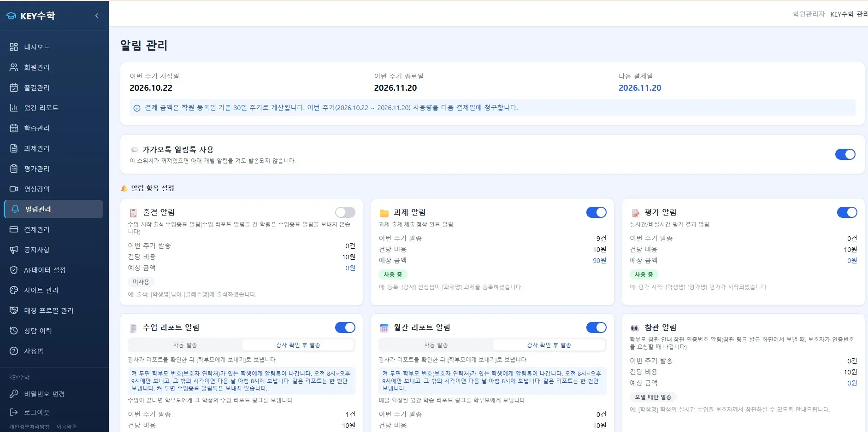Image resolution: width=868 pixels, height=432 pixels.
Task: Open 사이트 관리 palette icon
Action: pos(14,290)
